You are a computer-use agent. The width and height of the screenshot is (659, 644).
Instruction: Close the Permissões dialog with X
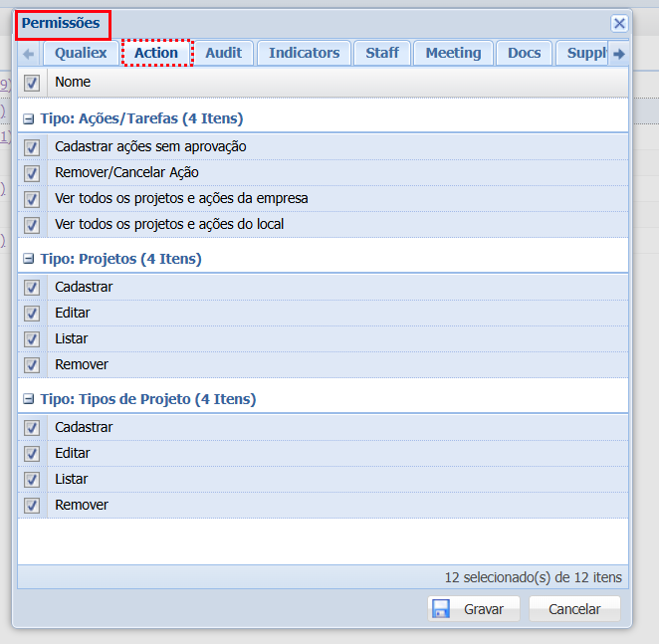click(x=619, y=23)
